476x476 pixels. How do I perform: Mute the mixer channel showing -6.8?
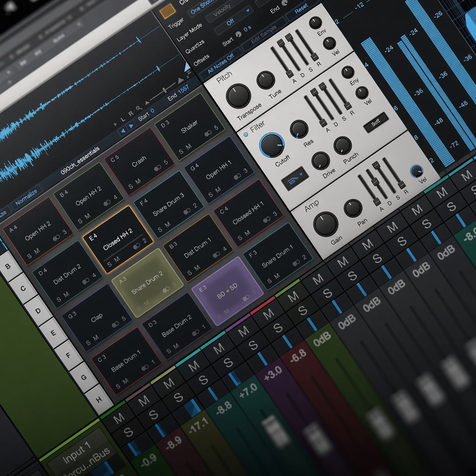268,315
